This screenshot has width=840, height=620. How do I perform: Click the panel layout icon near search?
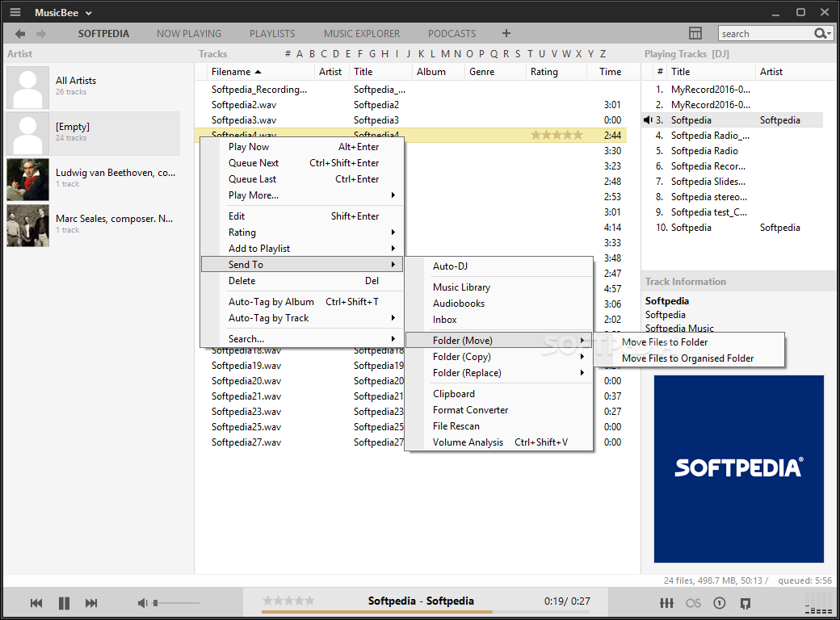coord(695,33)
